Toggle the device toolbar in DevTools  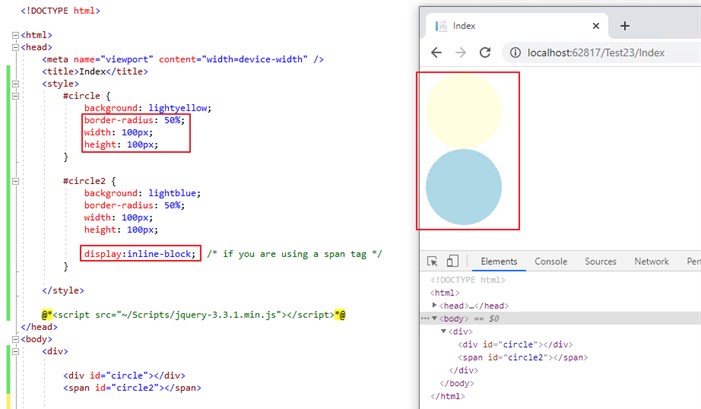pos(452,261)
